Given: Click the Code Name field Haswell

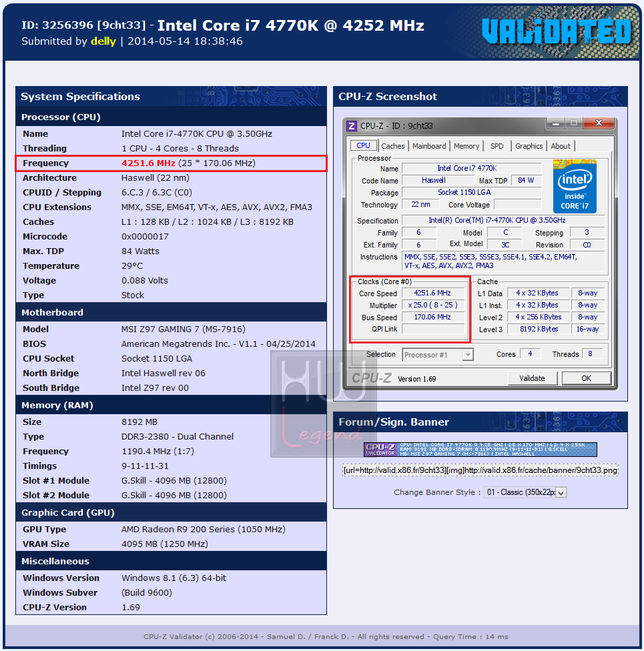Looking at the screenshot, I should pos(438,180).
